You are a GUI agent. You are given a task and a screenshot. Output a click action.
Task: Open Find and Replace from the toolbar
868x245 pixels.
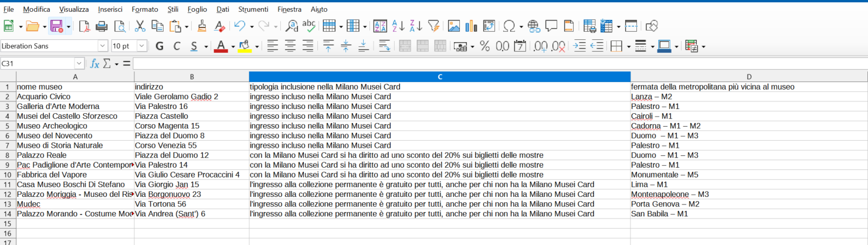tap(291, 26)
